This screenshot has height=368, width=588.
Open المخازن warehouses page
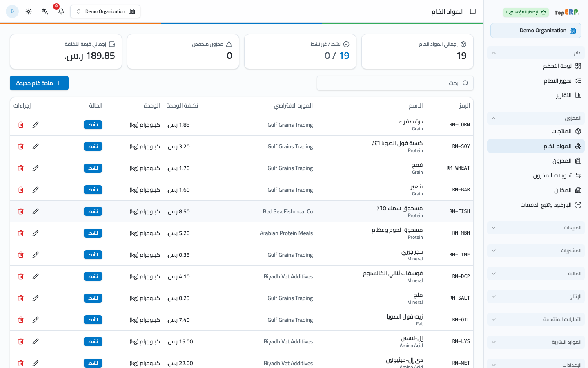(536, 190)
